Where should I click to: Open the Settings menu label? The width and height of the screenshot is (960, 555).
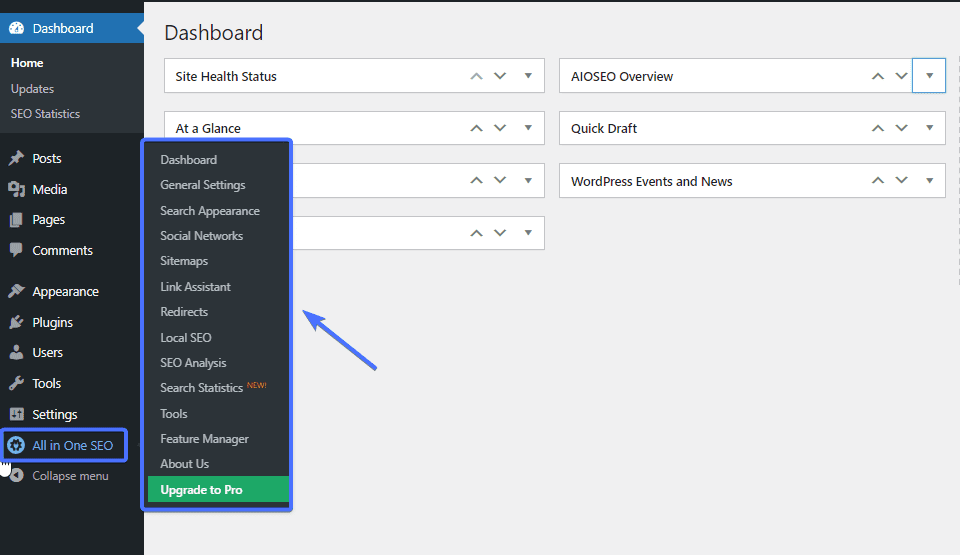click(x=55, y=414)
